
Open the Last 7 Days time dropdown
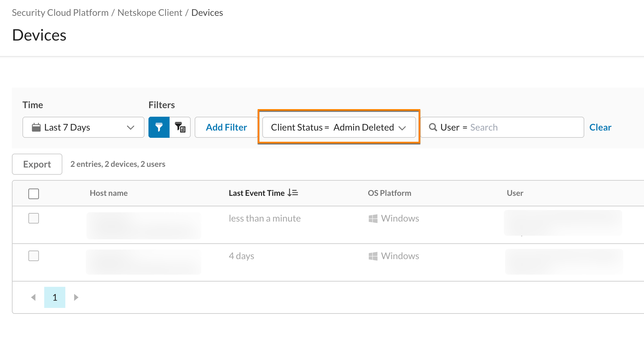pyautogui.click(x=83, y=127)
